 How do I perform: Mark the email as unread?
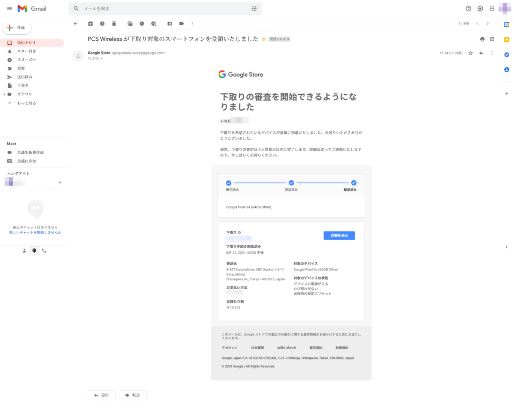130,24
